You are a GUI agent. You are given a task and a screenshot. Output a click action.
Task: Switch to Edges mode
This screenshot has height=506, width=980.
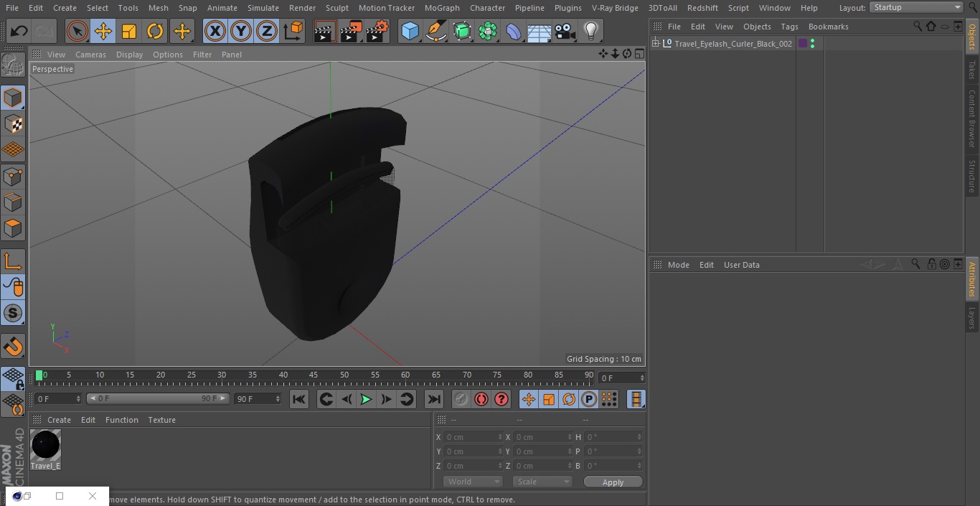click(x=13, y=202)
